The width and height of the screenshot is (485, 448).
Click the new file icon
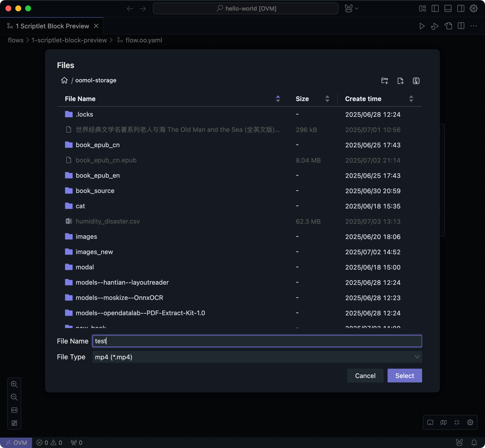(400, 81)
